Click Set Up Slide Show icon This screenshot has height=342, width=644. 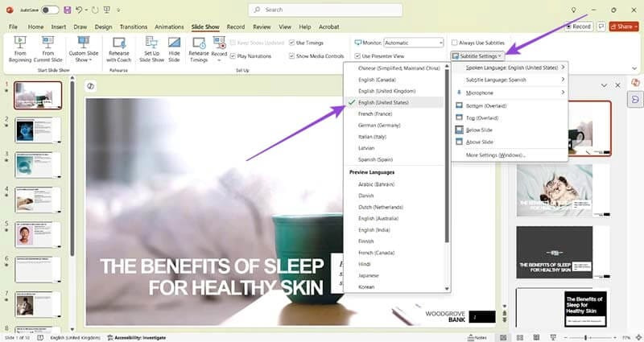click(151, 47)
